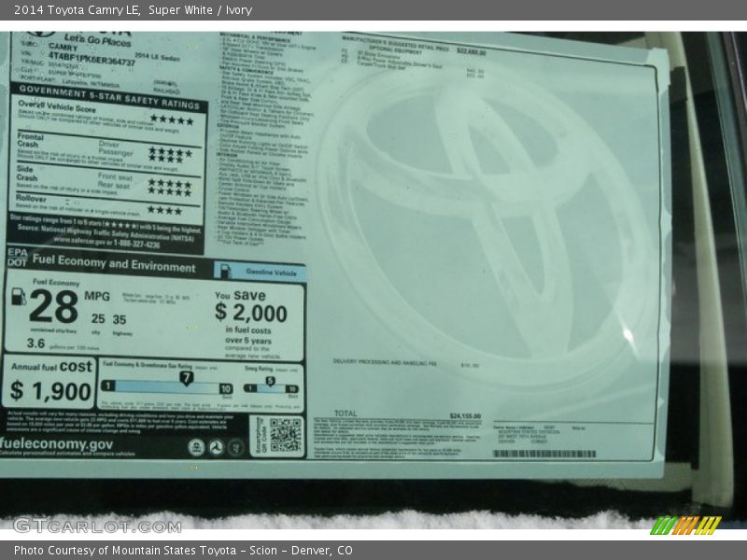Click the Side Crash Front seat stars

[170, 183]
